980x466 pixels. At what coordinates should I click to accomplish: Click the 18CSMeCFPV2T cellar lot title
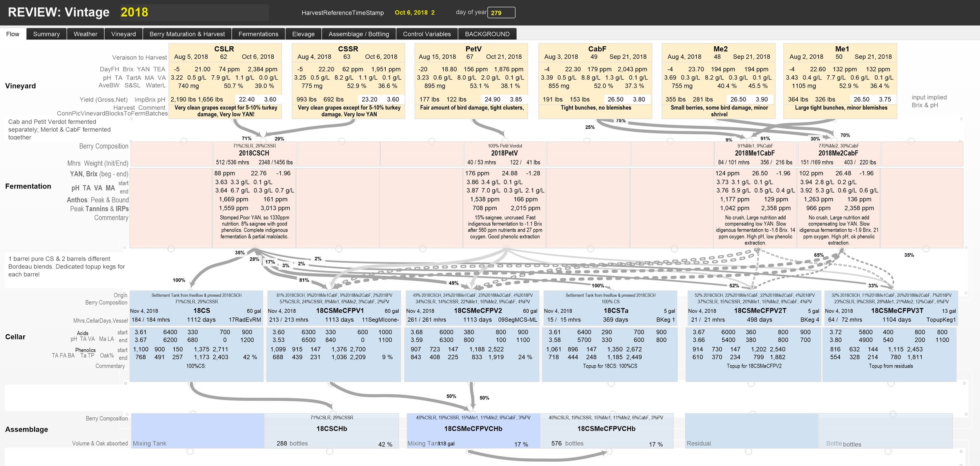coord(760,310)
